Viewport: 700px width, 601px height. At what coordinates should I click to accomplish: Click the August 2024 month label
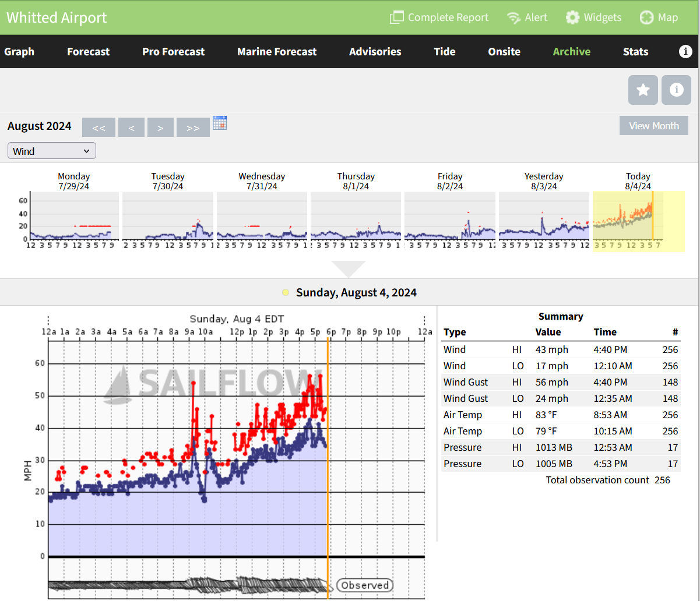point(40,126)
